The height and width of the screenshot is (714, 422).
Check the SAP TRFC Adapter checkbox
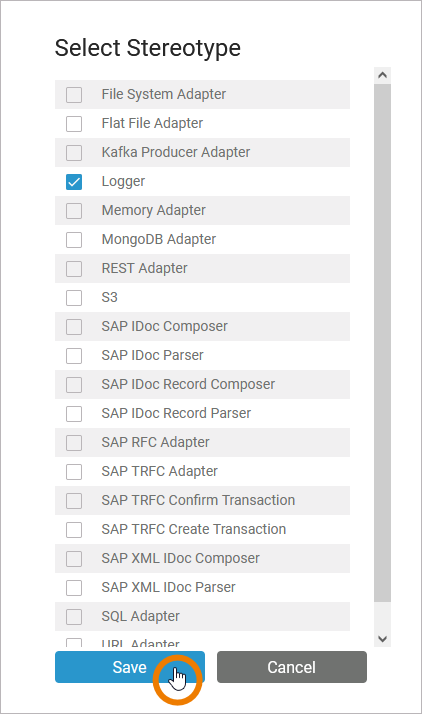pyautogui.click(x=74, y=472)
